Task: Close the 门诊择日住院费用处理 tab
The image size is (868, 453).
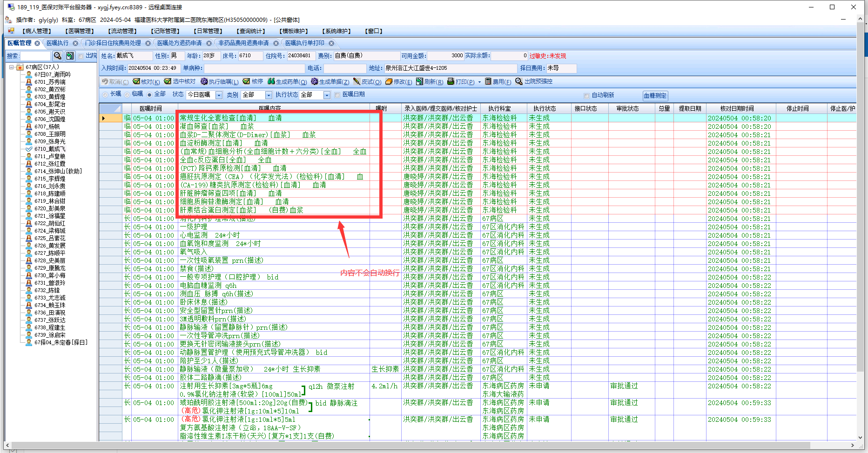Action: pos(148,43)
